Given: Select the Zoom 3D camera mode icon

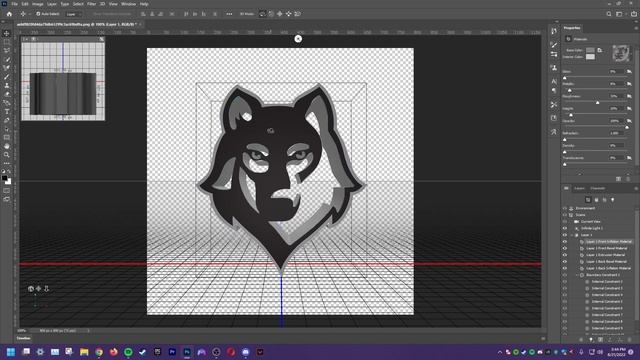Looking at the screenshot, I should 298,14.
